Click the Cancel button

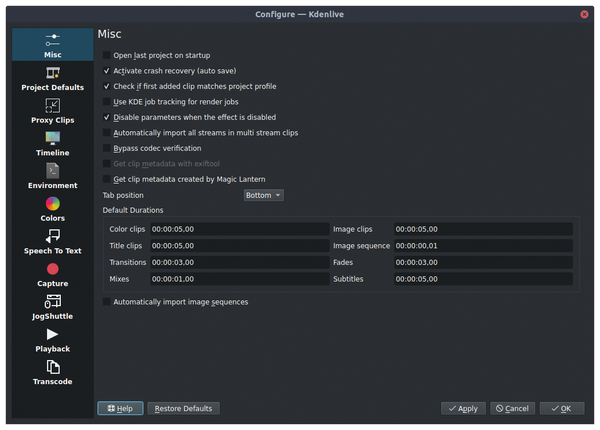pyautogui.click(x=512, y=408)
